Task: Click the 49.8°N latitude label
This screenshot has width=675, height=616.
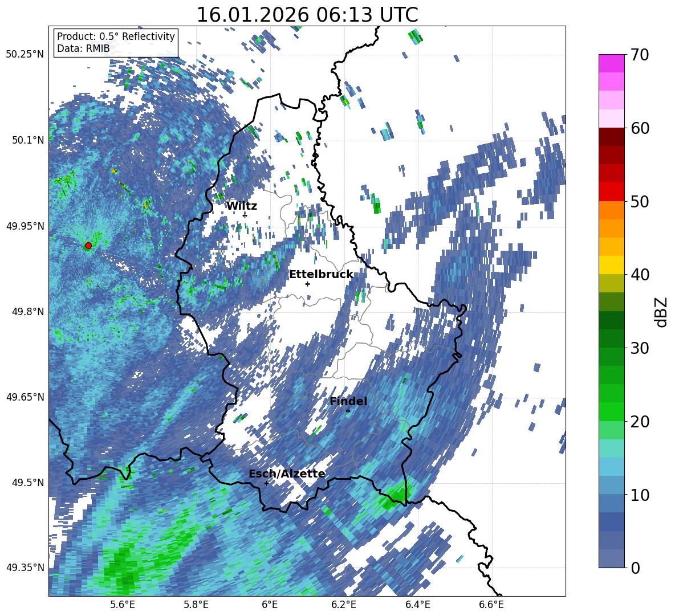Action: click(27, 312)
